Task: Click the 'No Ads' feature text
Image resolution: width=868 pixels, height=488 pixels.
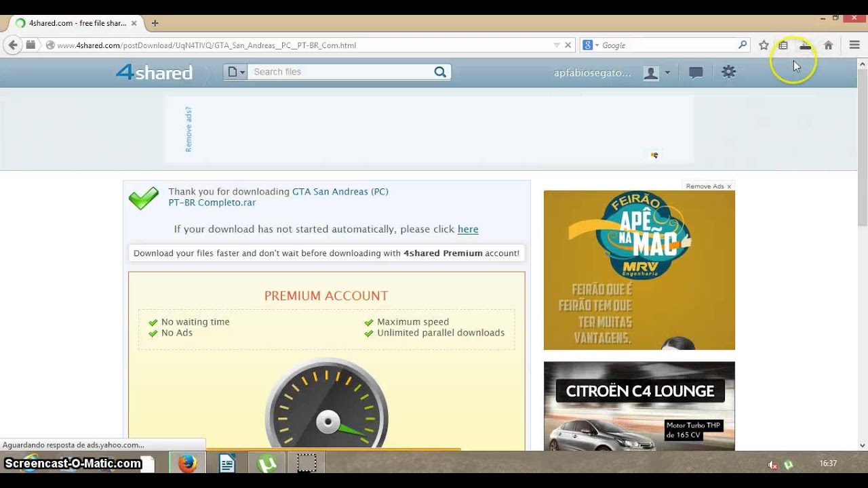Action: [177, 333]
